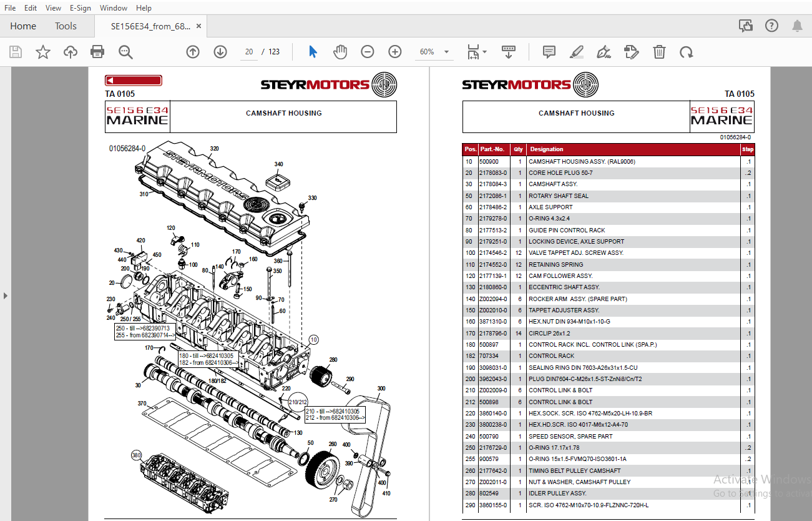This screenshot has width=812, height=521.
Task: Select the highlight text pen tool
Action: pyautogui.click(x=576, y=52)
